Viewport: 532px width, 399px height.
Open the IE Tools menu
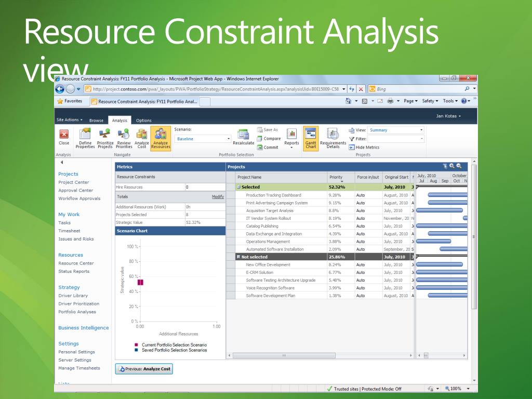tap(450, 101)
